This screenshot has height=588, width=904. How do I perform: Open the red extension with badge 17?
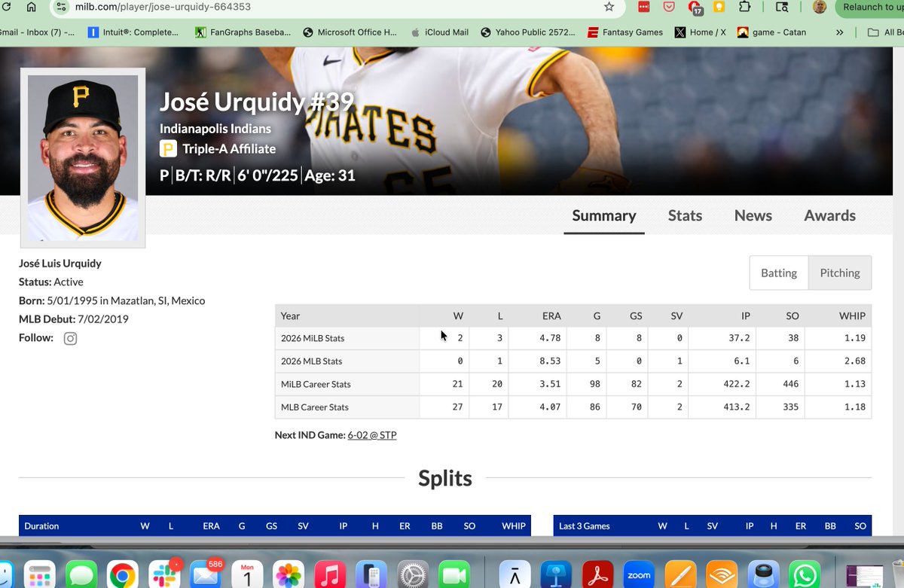point(695,8)
